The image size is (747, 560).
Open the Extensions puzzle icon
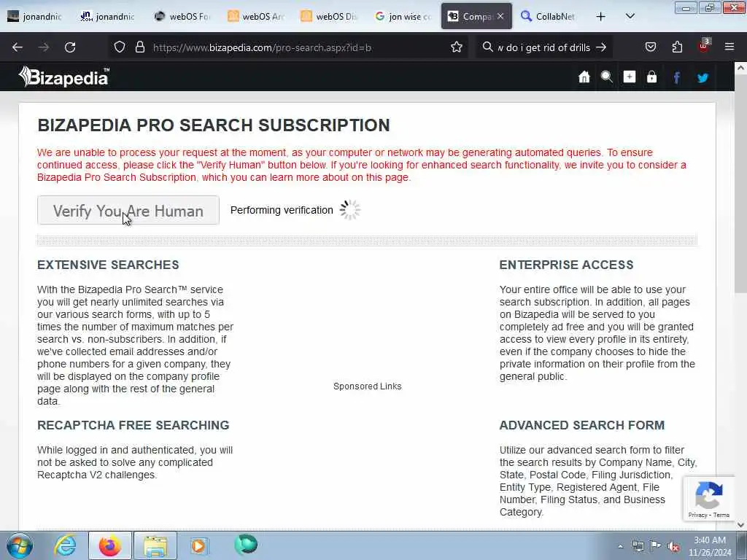[x=677, y=47]
